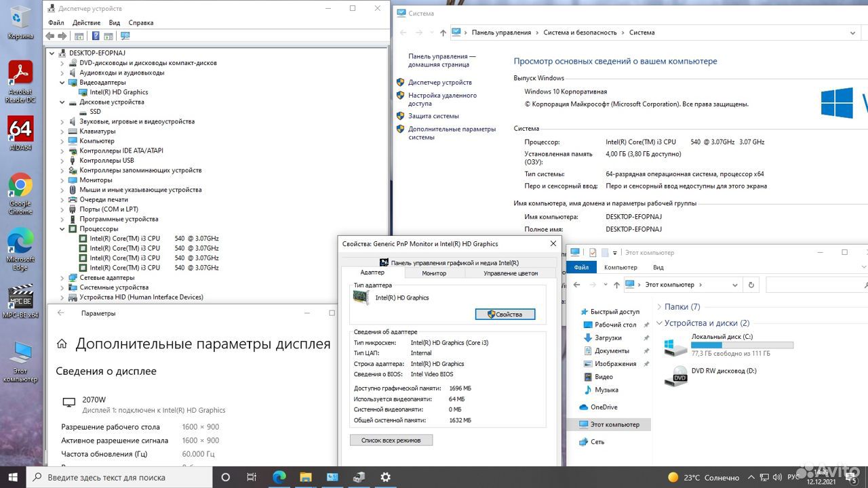Click taskbar search box
Viewport: 868px width, 488px height.
(119, 477)
